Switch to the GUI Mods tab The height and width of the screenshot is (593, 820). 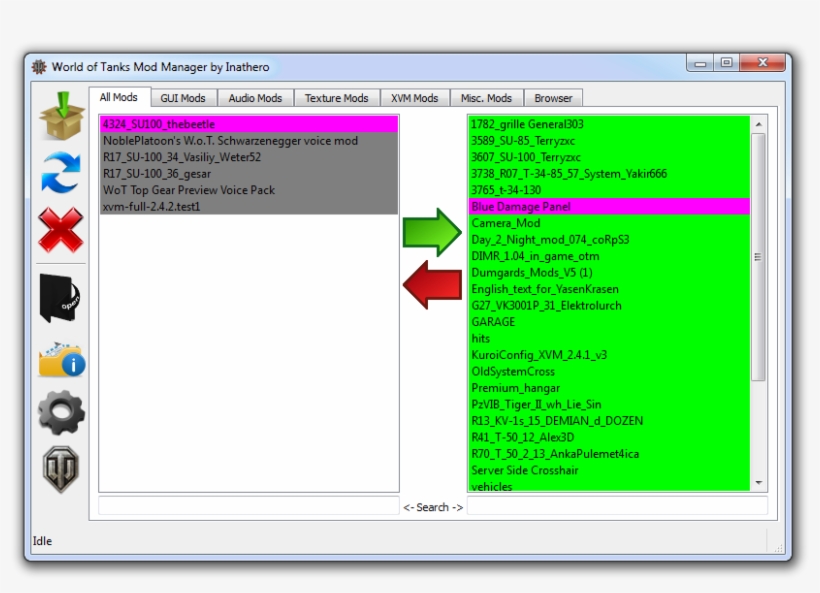(x=183, y=98)
